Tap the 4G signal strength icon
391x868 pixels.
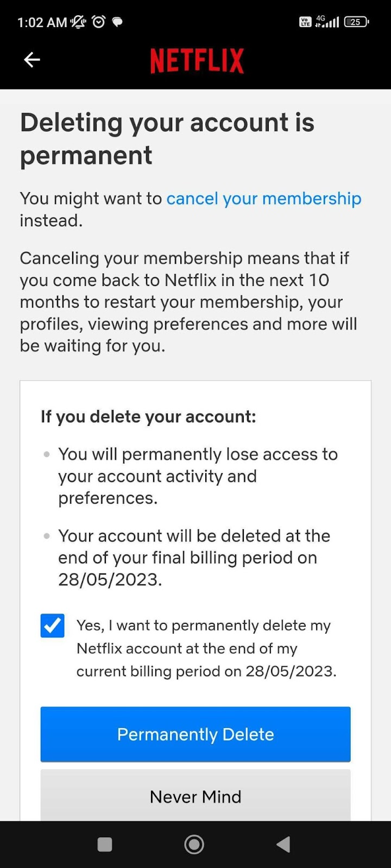click(x=327, y=22)
